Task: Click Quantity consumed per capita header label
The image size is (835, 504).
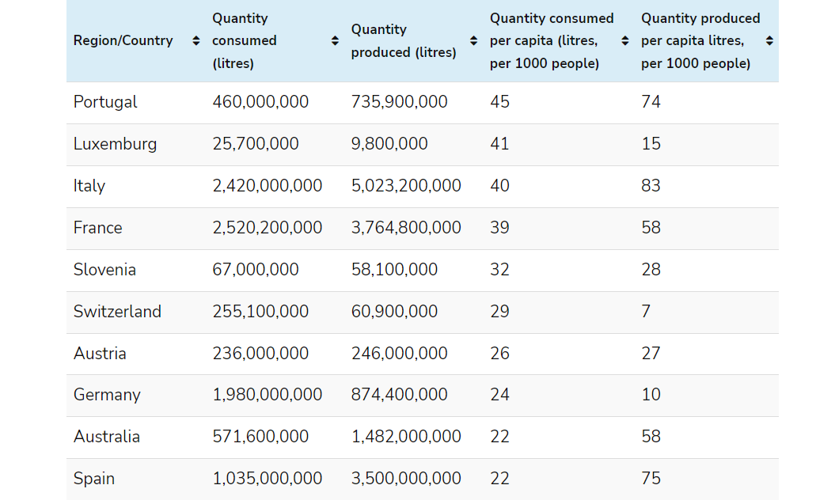Action: [x=552, y=41]
